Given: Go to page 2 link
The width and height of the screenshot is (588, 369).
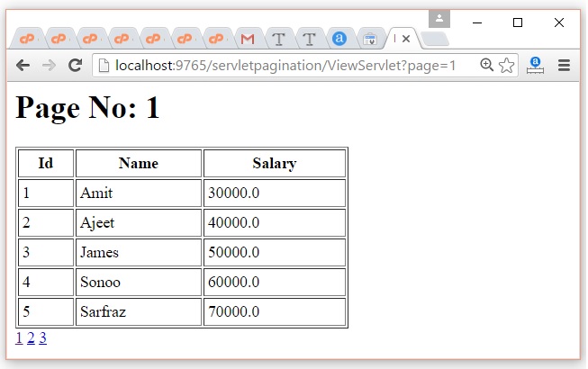Looking at the screenshot, I should point(31,338).
